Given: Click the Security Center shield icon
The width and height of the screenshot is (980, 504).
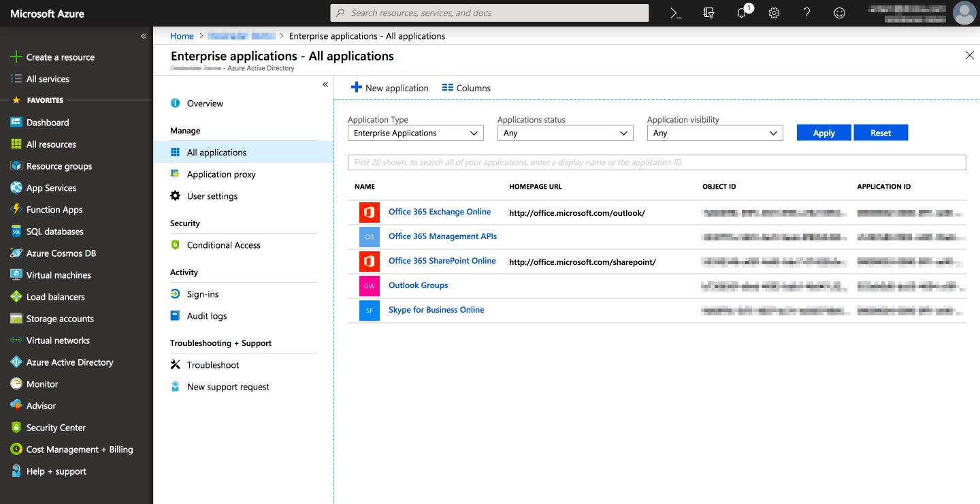Looking at the screenshot, I should tap(16, 428).
